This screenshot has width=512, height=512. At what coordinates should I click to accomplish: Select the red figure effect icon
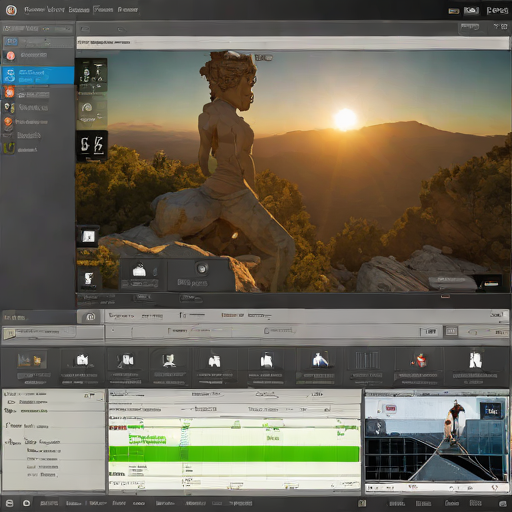point(419,361)
